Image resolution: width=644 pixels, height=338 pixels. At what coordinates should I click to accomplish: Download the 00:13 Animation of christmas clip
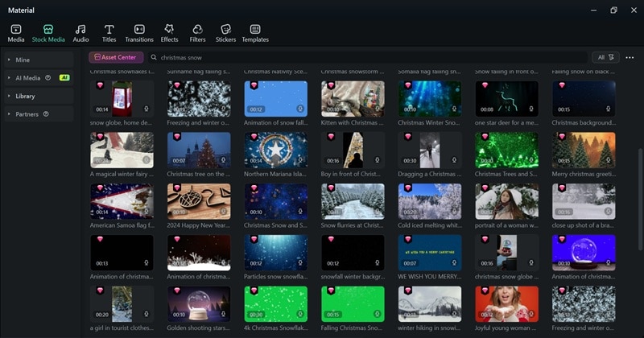[147, 263]
